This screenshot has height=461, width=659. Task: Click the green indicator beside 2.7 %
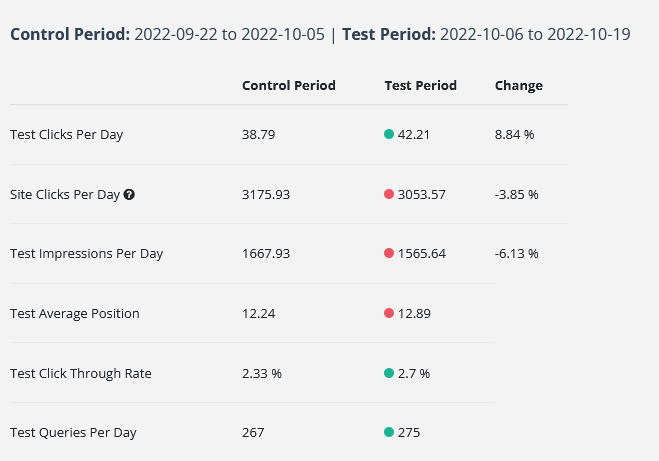[x=389, y=373]
